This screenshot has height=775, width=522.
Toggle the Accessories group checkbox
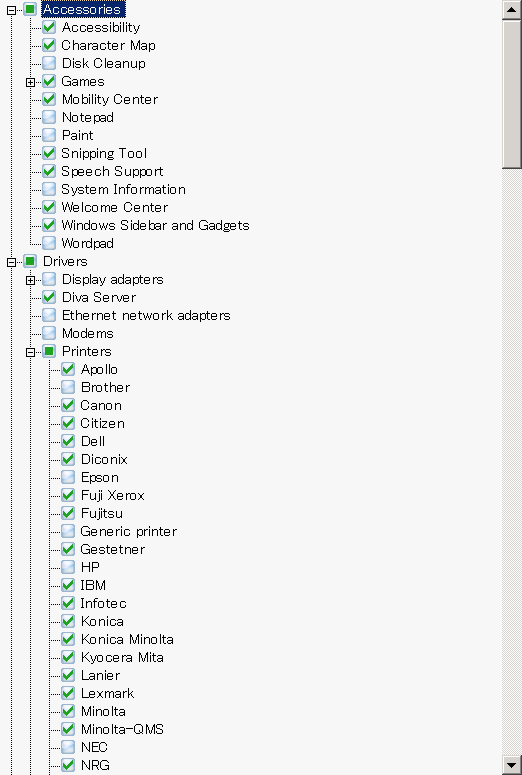30,9
